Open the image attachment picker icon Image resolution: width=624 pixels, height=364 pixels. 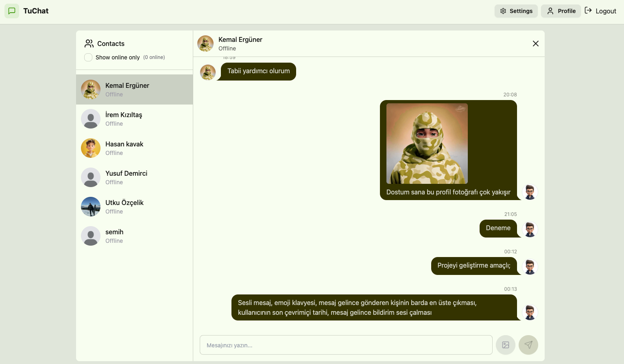coord(505,344)
